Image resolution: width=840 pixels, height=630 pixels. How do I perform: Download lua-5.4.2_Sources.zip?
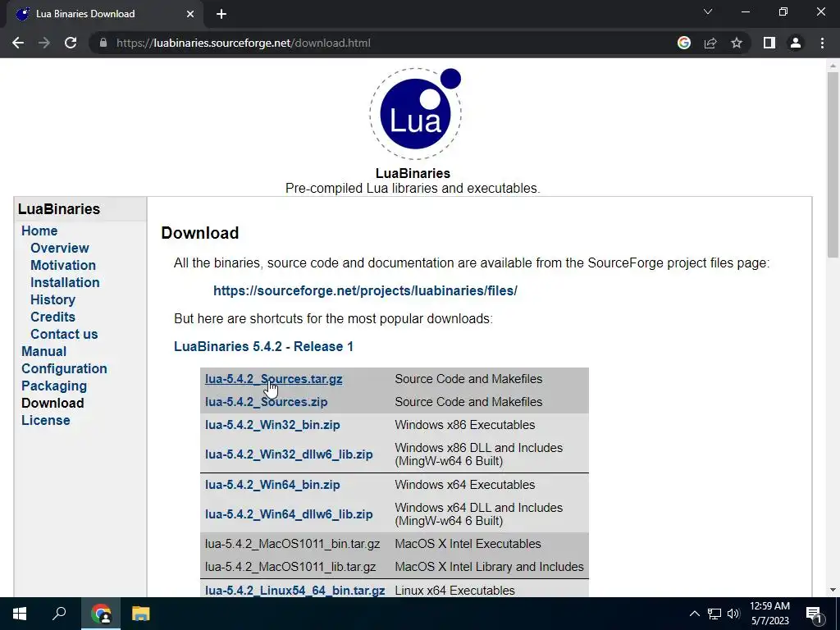pos(267,402)
